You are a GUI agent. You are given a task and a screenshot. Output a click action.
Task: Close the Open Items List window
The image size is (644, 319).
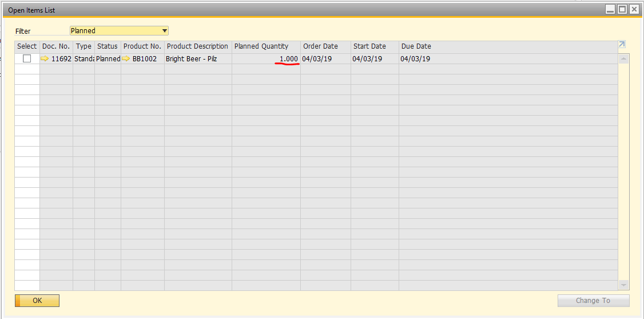[634, 10]
